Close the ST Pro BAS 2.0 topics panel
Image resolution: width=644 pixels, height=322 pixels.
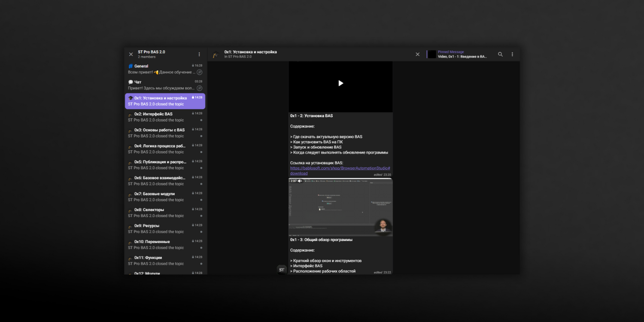[x=131, y=55]
